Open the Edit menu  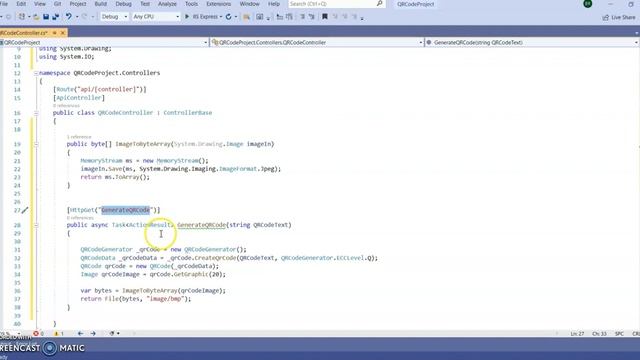[x=21, y=4]
